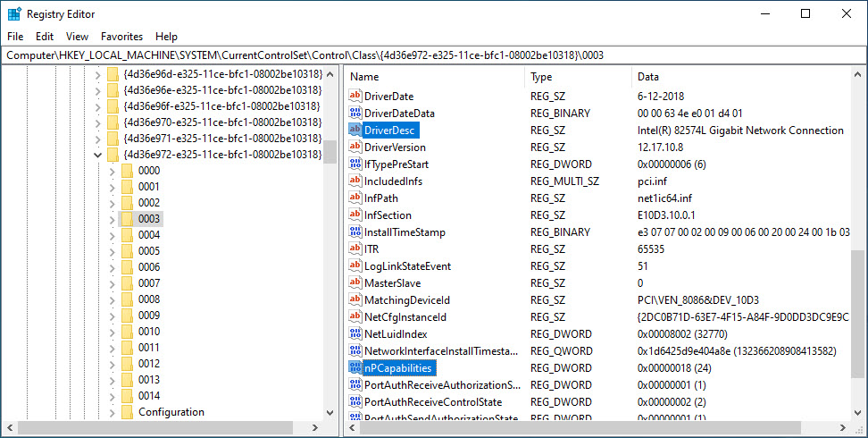Screen dimensions: 868x438
Task: Select the NetLuidIndex value name
Action: pos(396,334)
